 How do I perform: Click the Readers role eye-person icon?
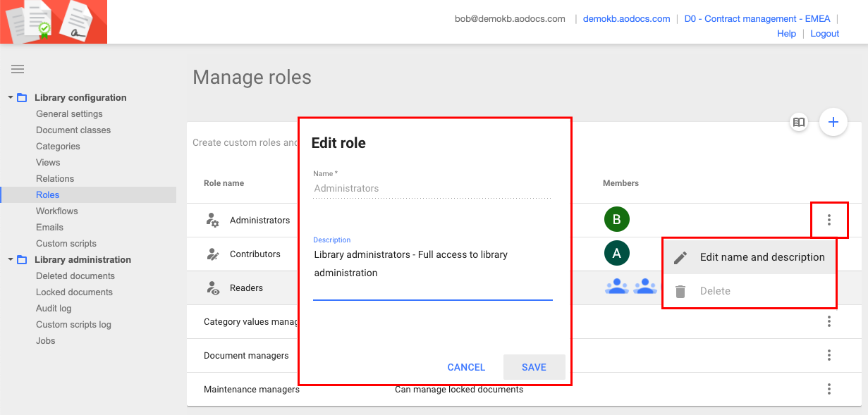coord(212,287)
